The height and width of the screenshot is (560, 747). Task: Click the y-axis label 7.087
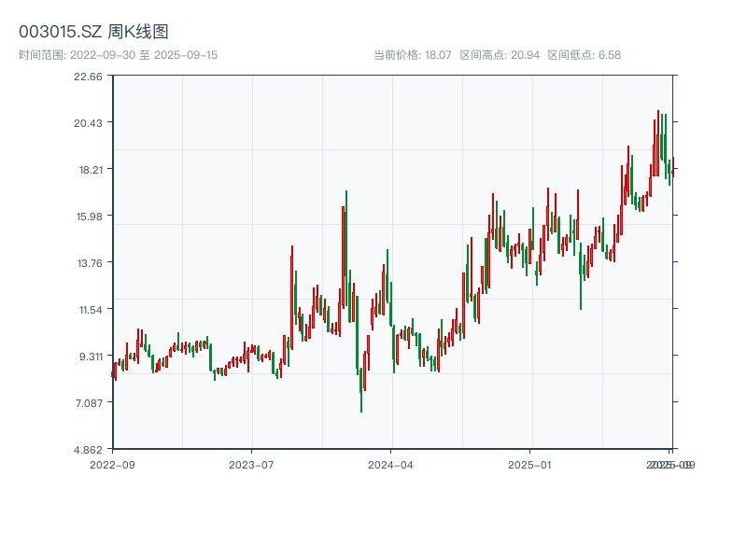[x=89, y=403]
